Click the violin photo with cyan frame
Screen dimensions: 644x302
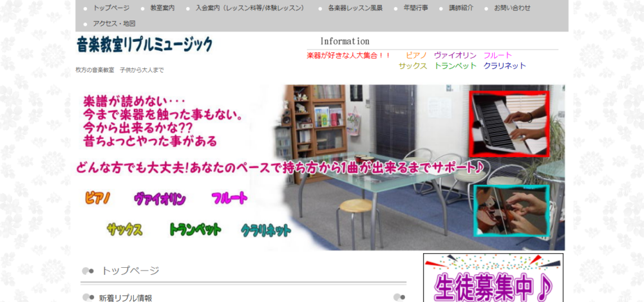[x=512, y=211]
